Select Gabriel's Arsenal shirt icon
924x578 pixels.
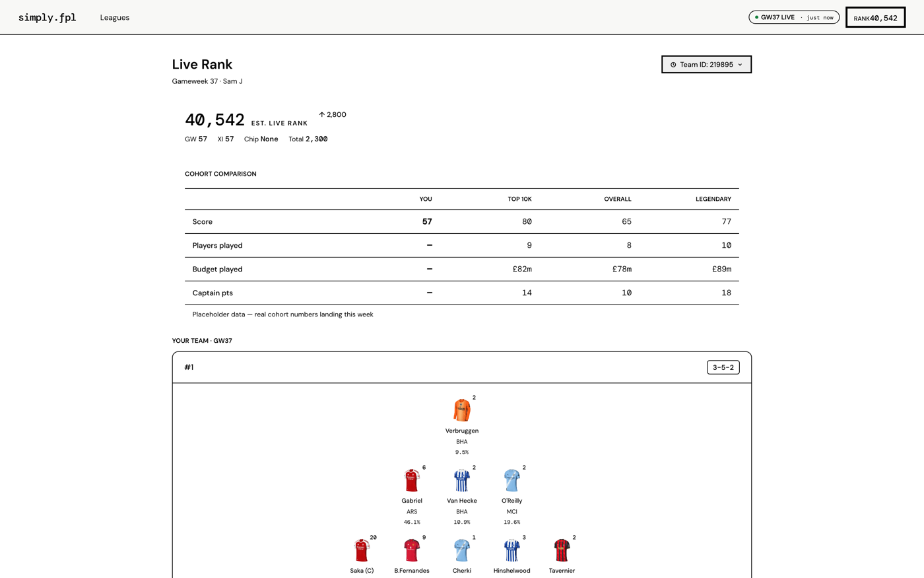(412, 480)
